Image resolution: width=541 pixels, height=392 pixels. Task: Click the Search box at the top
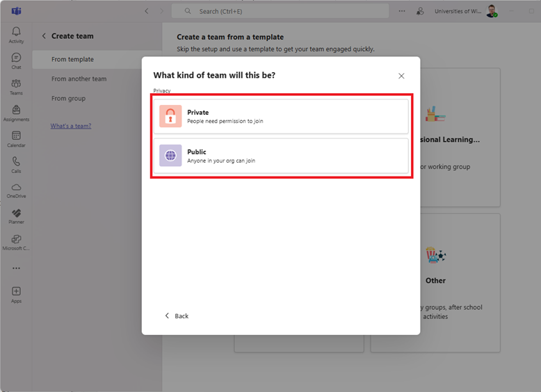point(280,11)
